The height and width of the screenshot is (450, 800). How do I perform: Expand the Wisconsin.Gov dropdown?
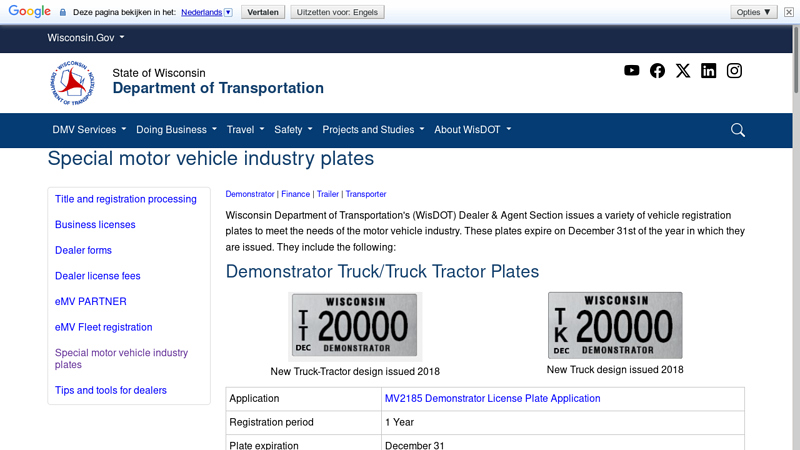point(86,38)
